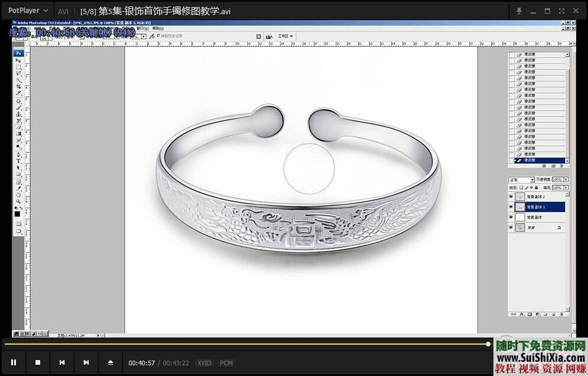
Task: Skip to previous video file
Action: click(x=62, y=362)
